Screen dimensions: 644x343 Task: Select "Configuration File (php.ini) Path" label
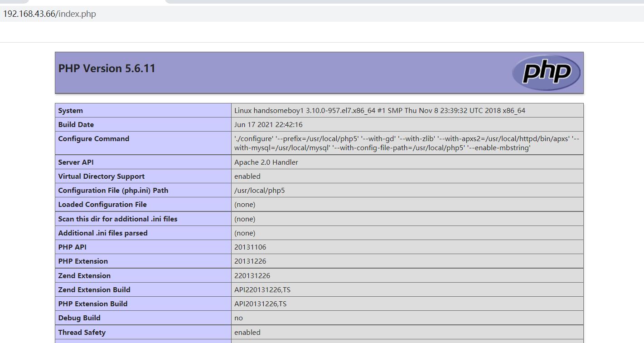[x=113, y=191]
